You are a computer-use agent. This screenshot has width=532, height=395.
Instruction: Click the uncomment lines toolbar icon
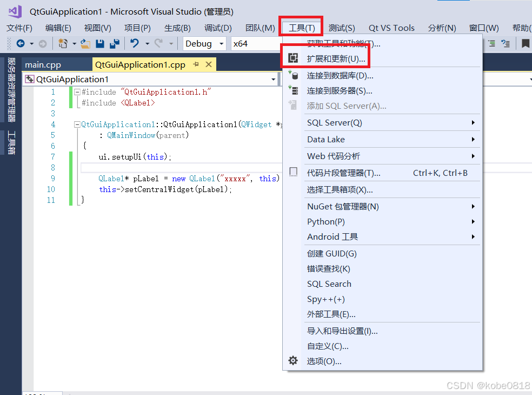tap(506, 43)
